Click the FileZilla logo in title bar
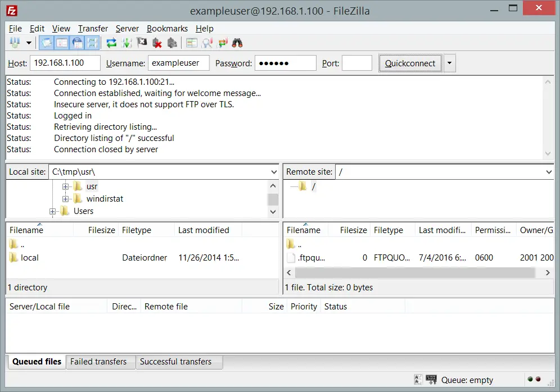Image resolution: width=560 pixels, height=392 pixels. [x=12, y=11]
